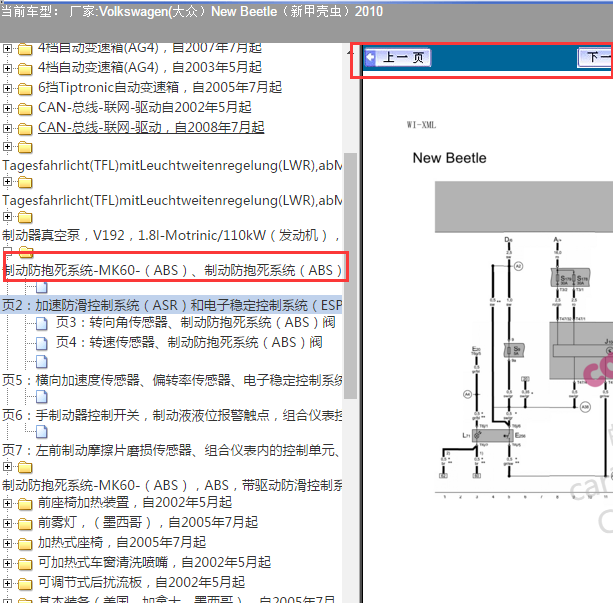
Task: Click page icon above 页5 横向加速度传感器
Action: [x=42, y=362]
